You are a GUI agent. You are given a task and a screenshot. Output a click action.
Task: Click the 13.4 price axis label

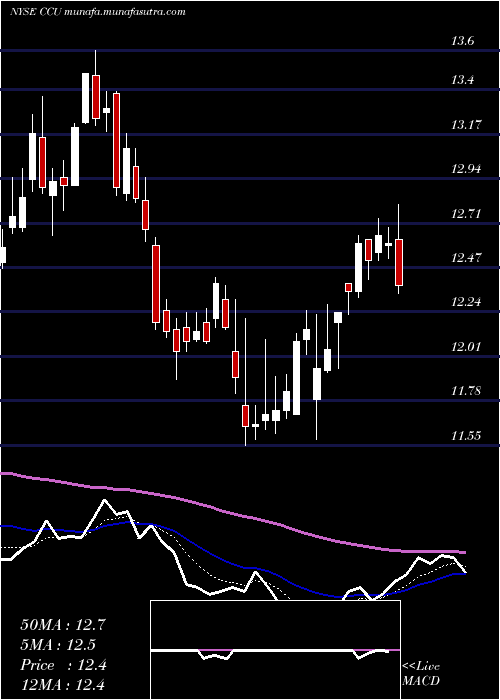tap(462, 80)
